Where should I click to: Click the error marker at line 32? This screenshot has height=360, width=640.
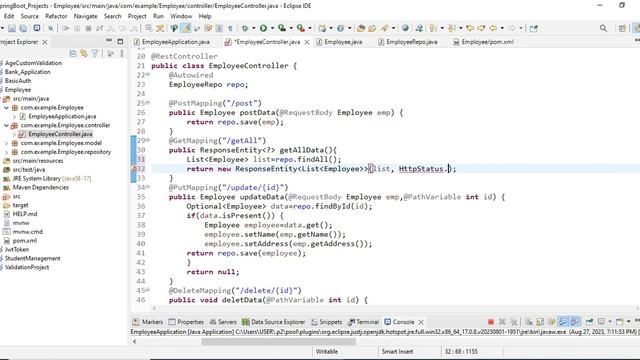(134, 169)
